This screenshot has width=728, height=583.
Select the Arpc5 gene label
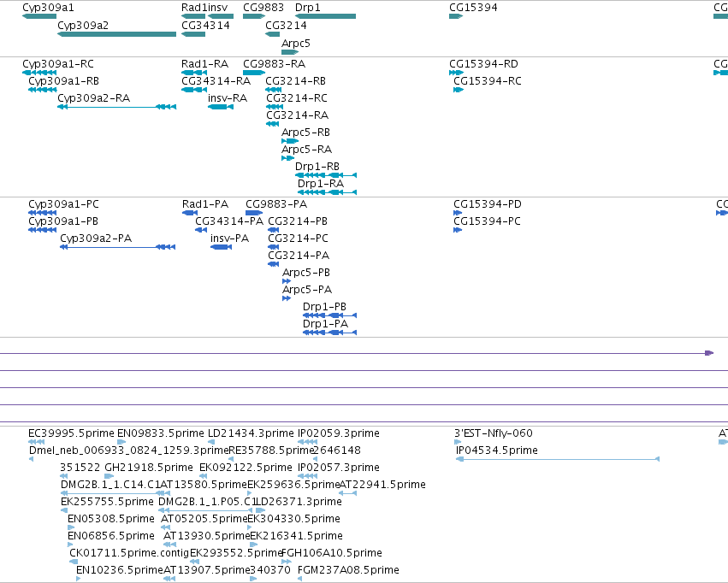(x=296, y=44)
